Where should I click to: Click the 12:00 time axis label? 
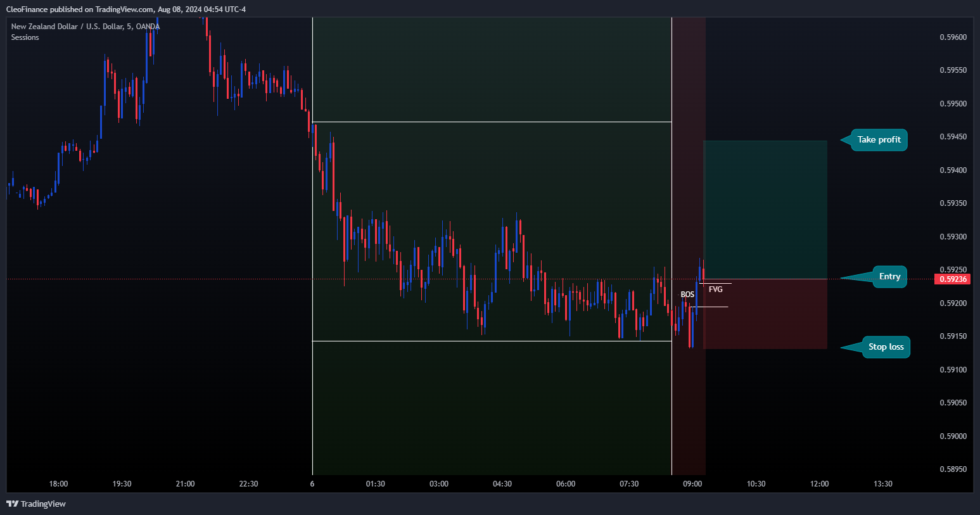tap(819, 484)
